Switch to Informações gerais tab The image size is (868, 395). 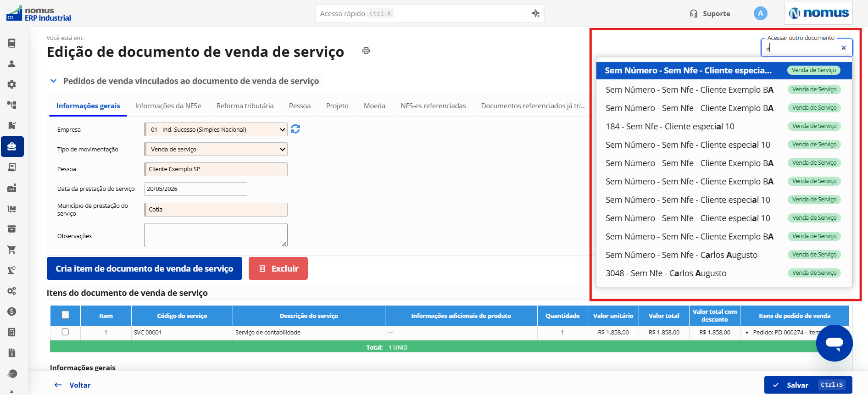(x=88, y=106)
